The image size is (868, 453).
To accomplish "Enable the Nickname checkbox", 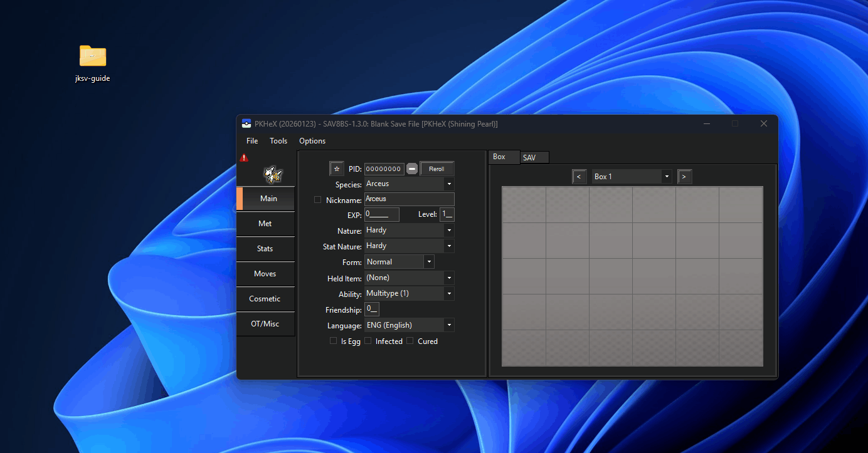I will click(317, 200).
